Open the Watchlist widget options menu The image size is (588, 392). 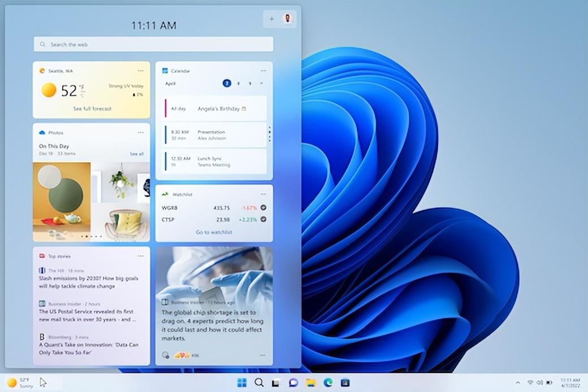coord(263,194)
